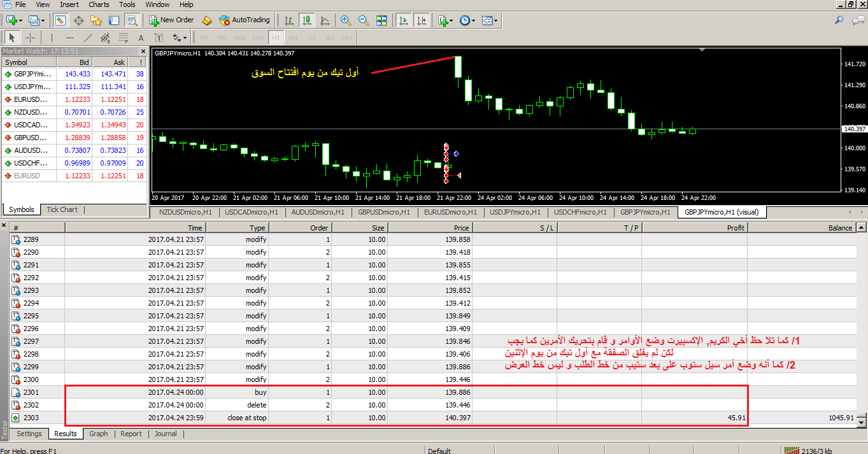Switch to the Tick Chart tab
The height and width of the screenshot is (454, 868).
click(x=62, y=209)
